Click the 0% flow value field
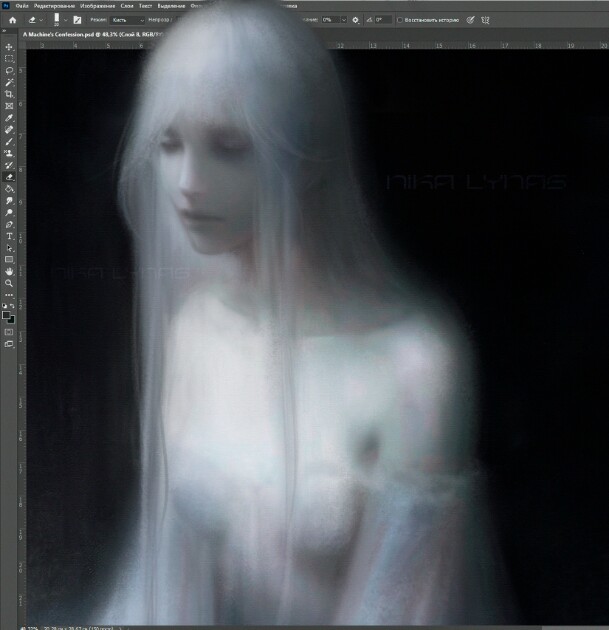The image size is (609, 630). coord(330,20)
